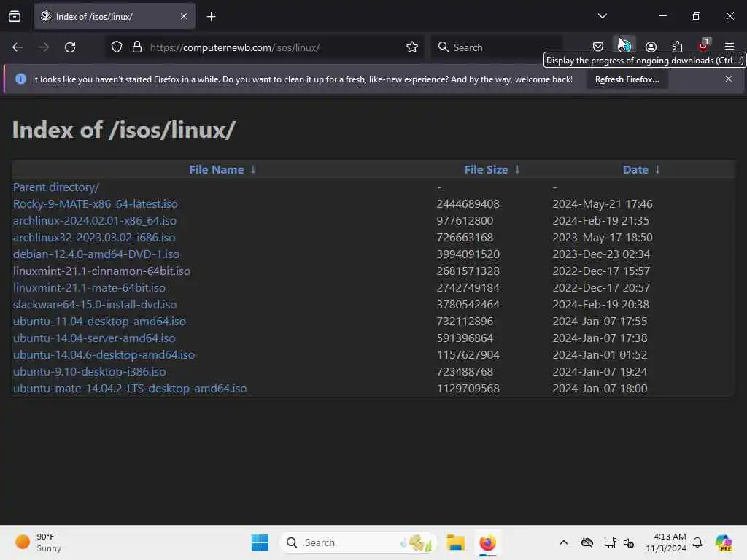The width and height of the screenshot is (747, 560).
Task: Save page to Pocket
Action: (598, 47)
